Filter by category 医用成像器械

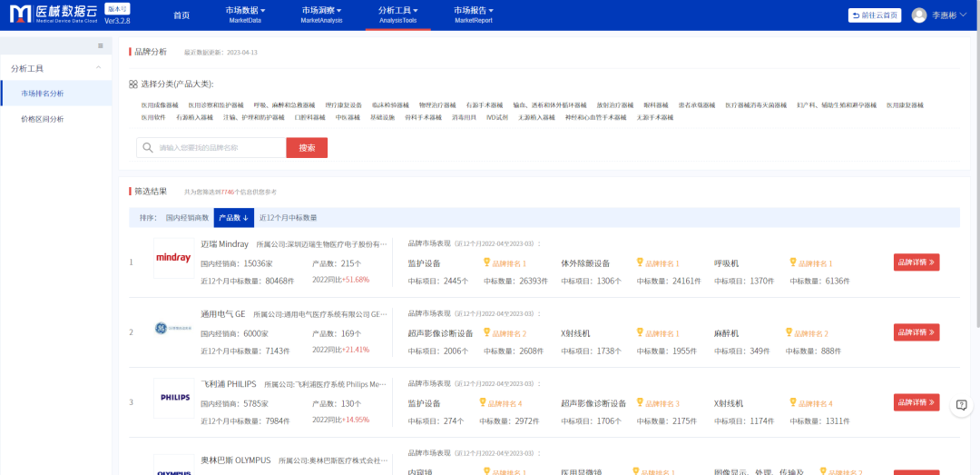click(x=160, y=105)
